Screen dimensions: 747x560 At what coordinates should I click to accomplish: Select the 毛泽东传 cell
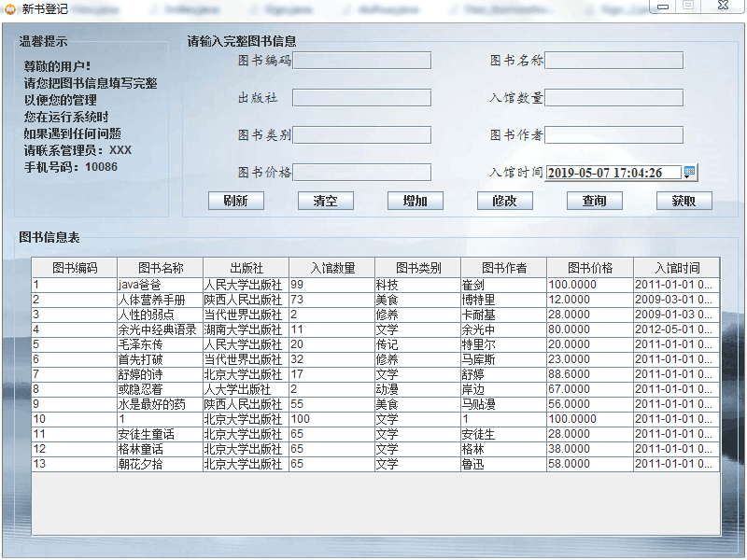point(160,344)
